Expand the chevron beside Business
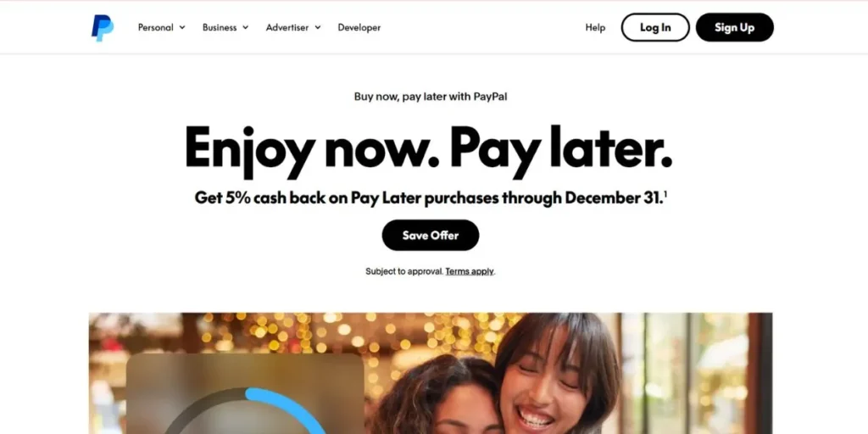 pyautogui.click(x=245, y=27)
